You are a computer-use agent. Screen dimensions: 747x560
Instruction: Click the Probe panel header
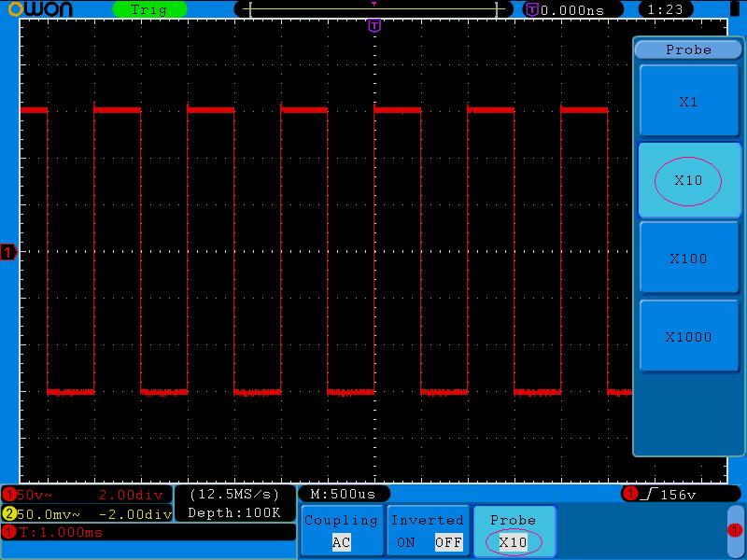688,49
